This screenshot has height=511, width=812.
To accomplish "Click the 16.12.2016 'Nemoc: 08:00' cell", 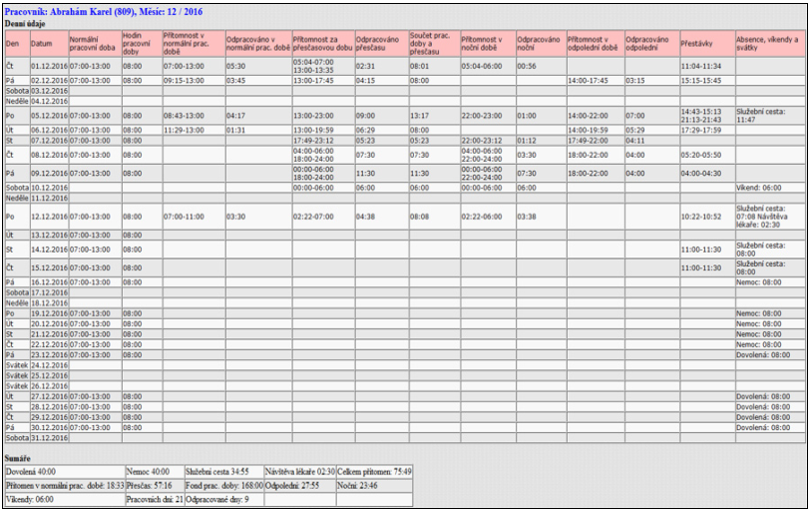I will tap(770, 282).
